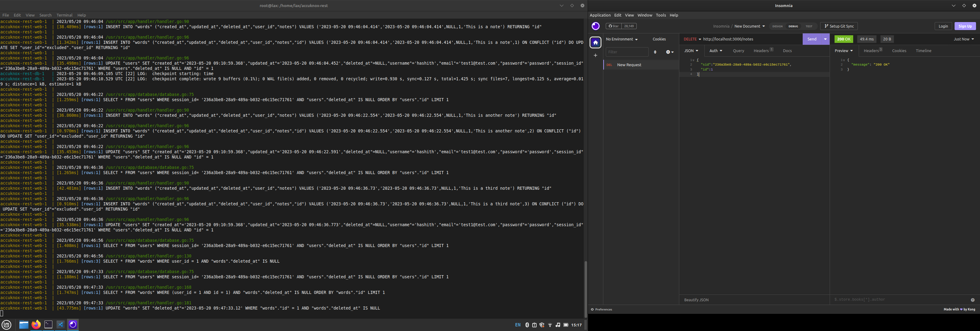
Task: Open the Send options arrow dropdown
Action: (825, 39)
